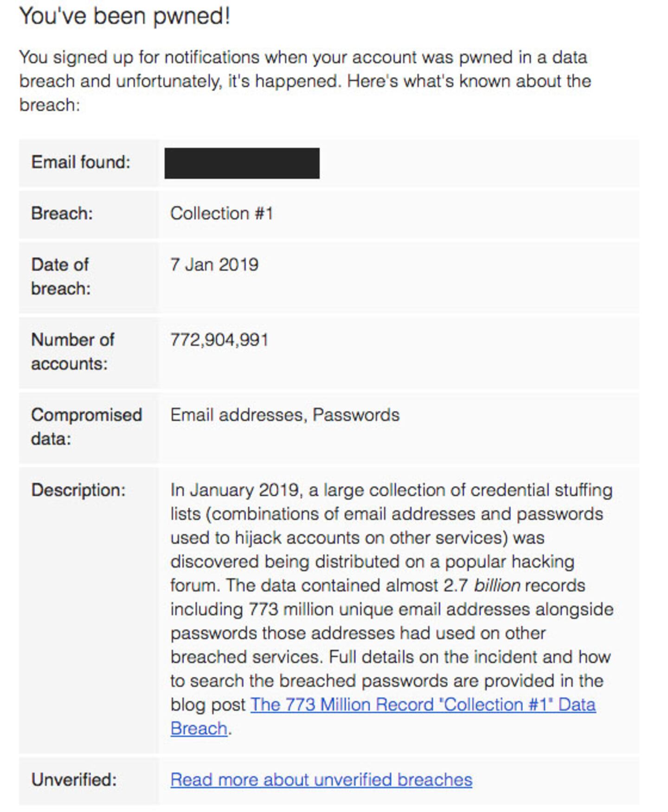
Task: Click the "Email found:" row label
Action: [x=81, y=162]
